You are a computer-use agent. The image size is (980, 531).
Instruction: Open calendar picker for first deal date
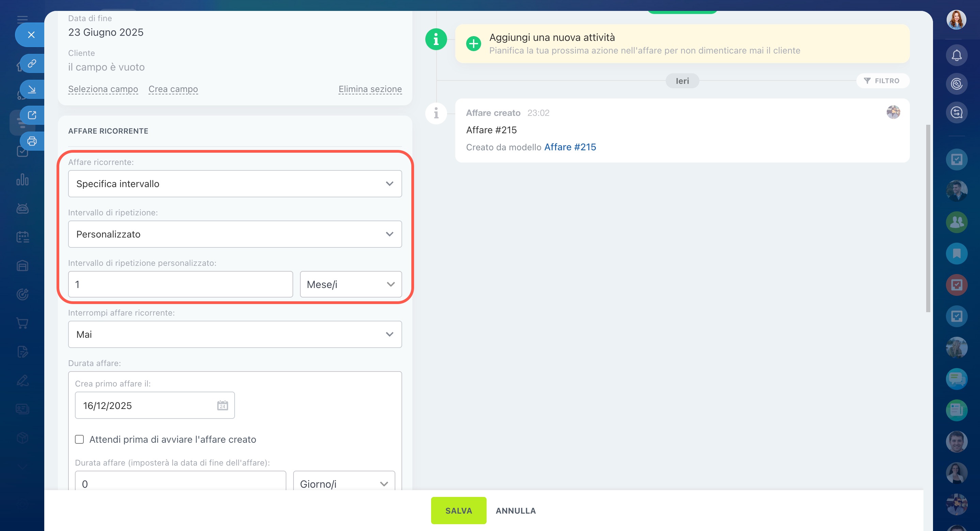223,405
